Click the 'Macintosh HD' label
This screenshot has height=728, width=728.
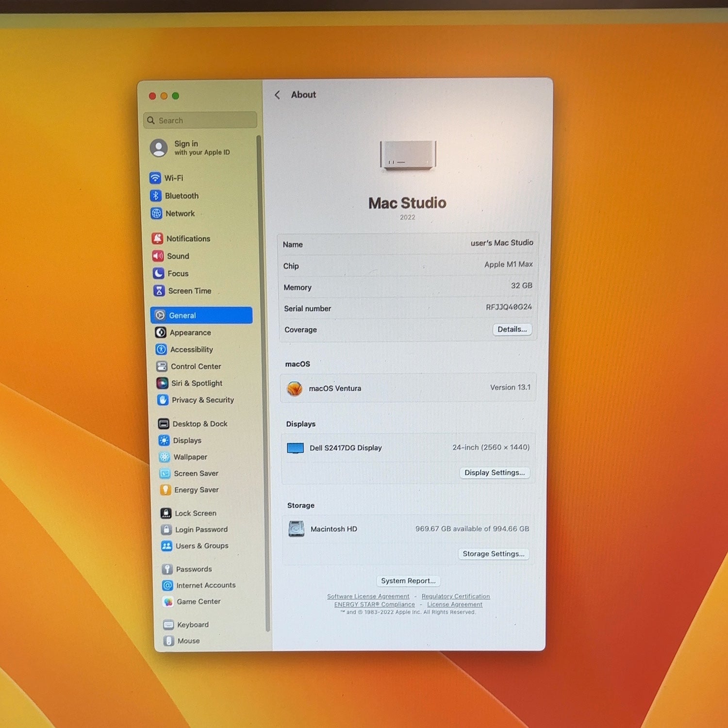pos(334,529)
